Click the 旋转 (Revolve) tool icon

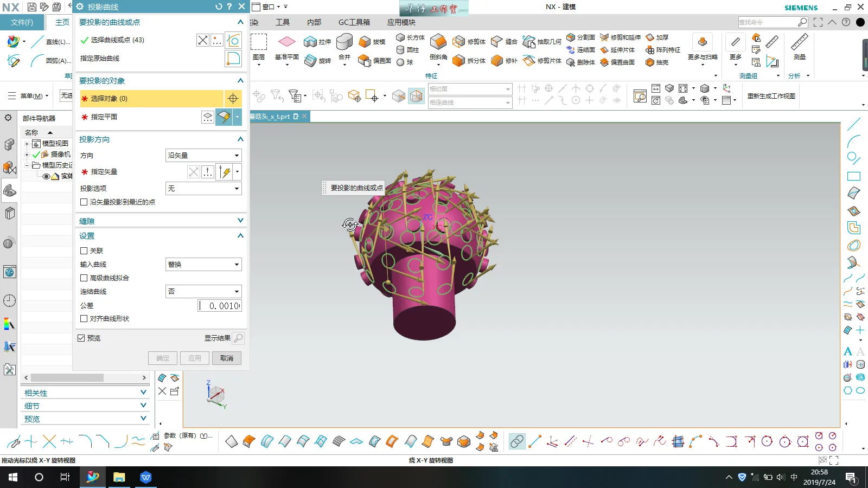[310, 61]
